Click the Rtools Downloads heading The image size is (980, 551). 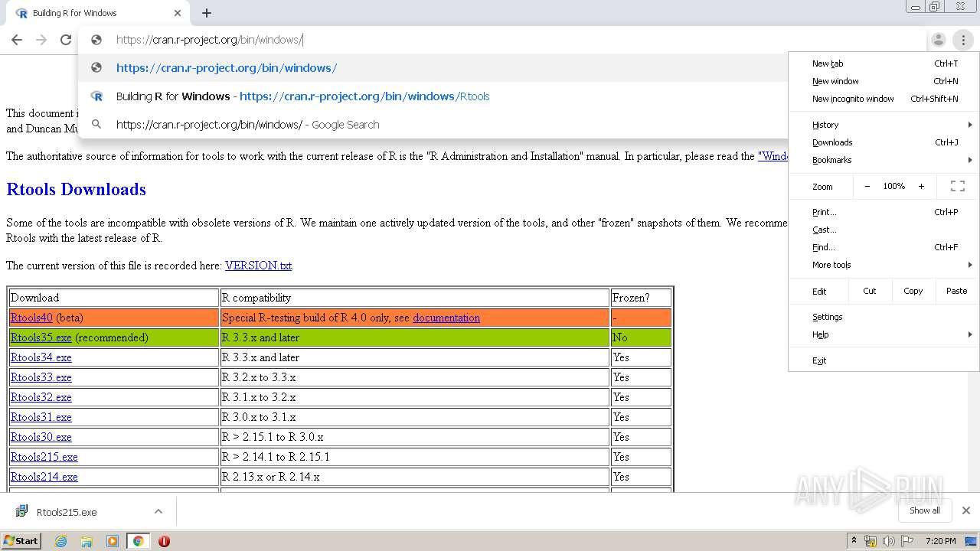pos(76,189)
